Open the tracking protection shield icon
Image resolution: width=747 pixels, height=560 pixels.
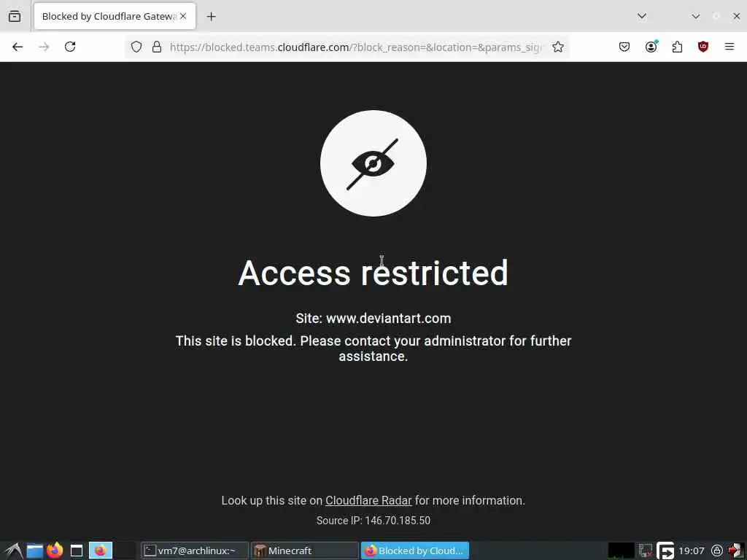point(136,47)
